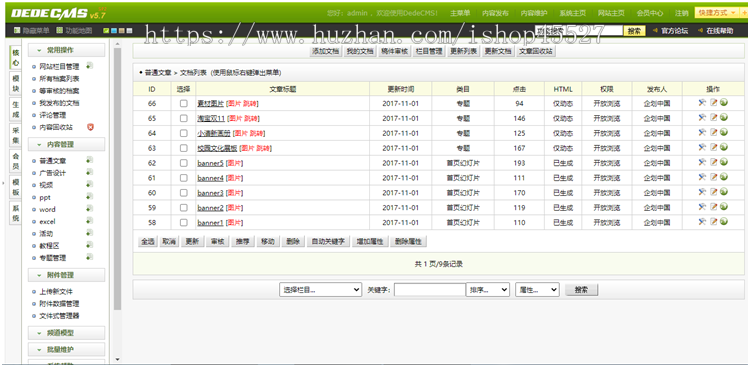Click the 关键字 search input field

coord(430,289)
